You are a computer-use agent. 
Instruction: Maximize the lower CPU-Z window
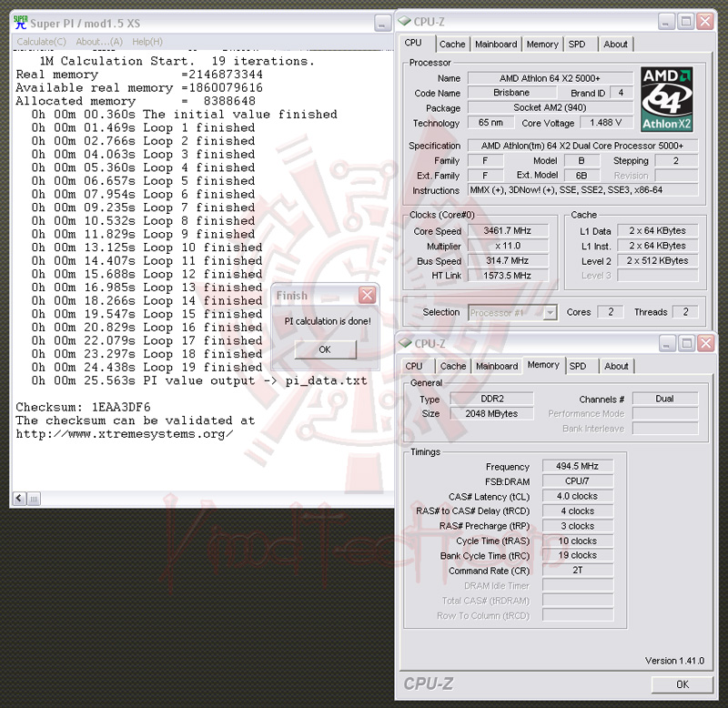tap(687, 344)
